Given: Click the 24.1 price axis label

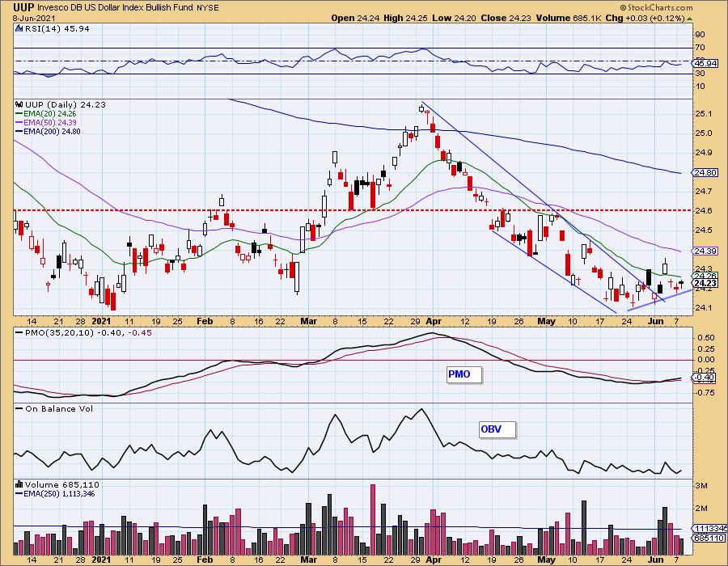Looking at the screenshot, I should tap(704, 307).
